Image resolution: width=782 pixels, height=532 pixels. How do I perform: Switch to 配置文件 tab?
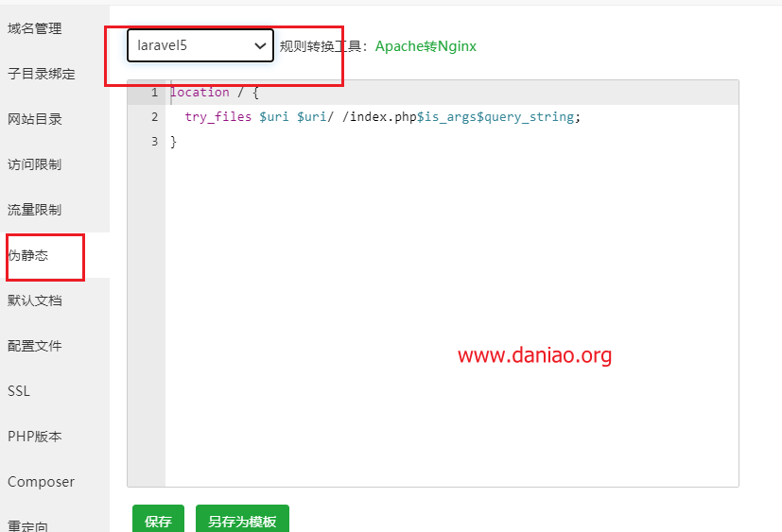pyautogui.click(x=35, y=346)
